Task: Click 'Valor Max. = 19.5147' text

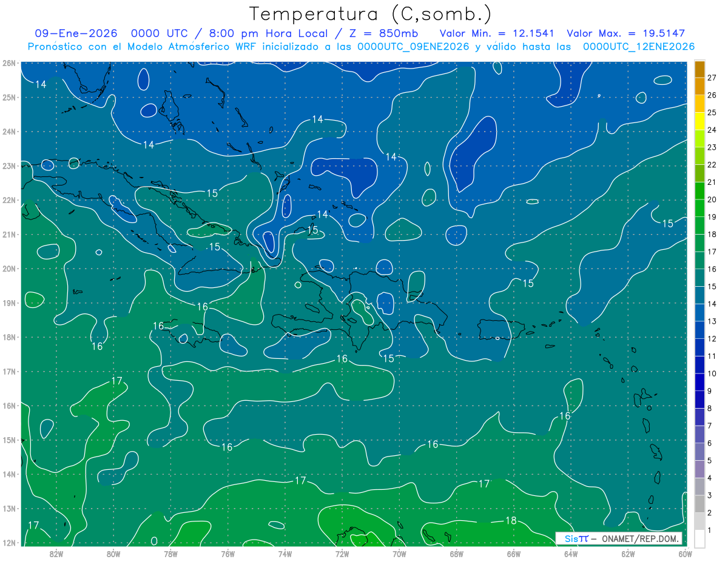Action: coord(626,33)
